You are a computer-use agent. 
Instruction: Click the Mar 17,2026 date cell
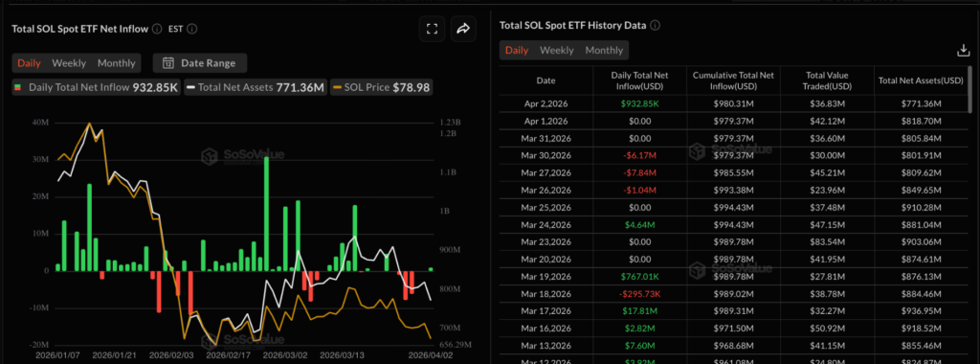click(x=546, y=311)
